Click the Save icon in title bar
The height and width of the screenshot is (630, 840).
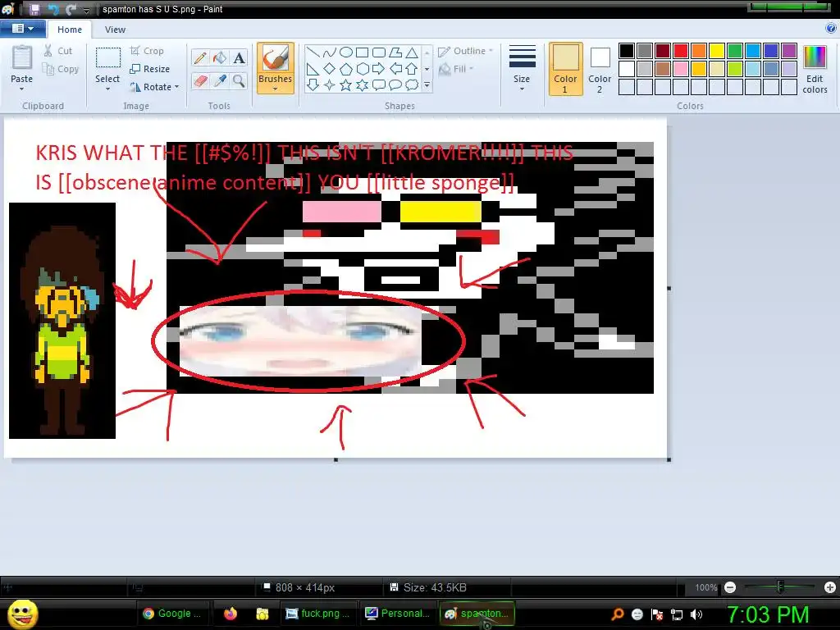[x=34, y=9]
